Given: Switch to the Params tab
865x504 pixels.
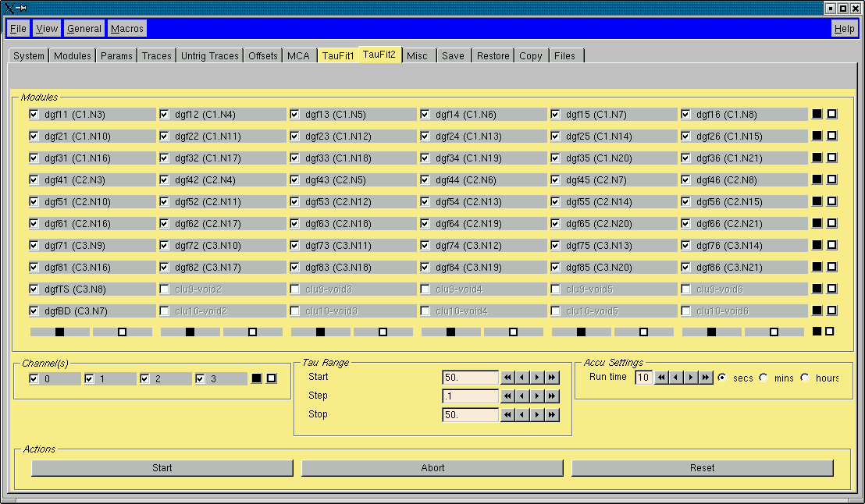Looking at the screenshot, I should [x=116, y=55].
